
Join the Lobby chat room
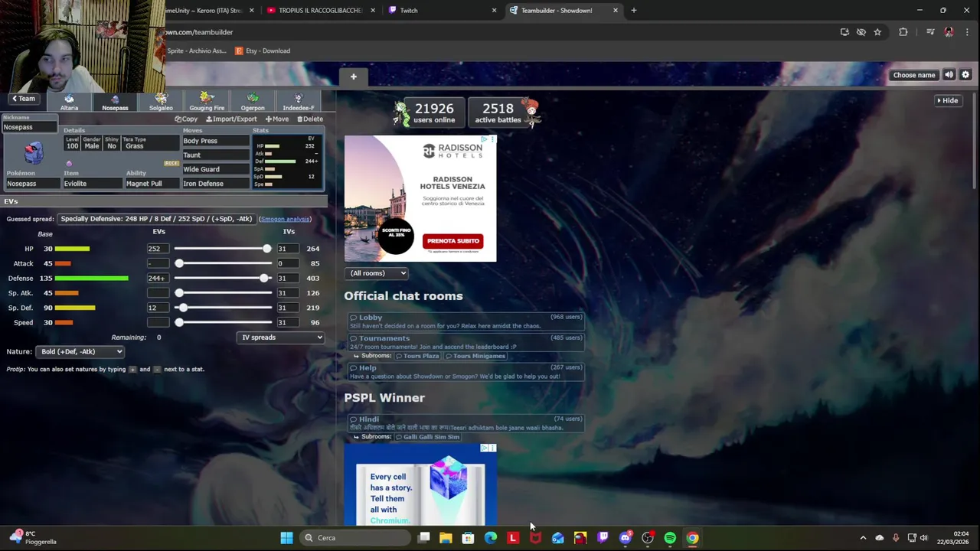pos(466,321)
